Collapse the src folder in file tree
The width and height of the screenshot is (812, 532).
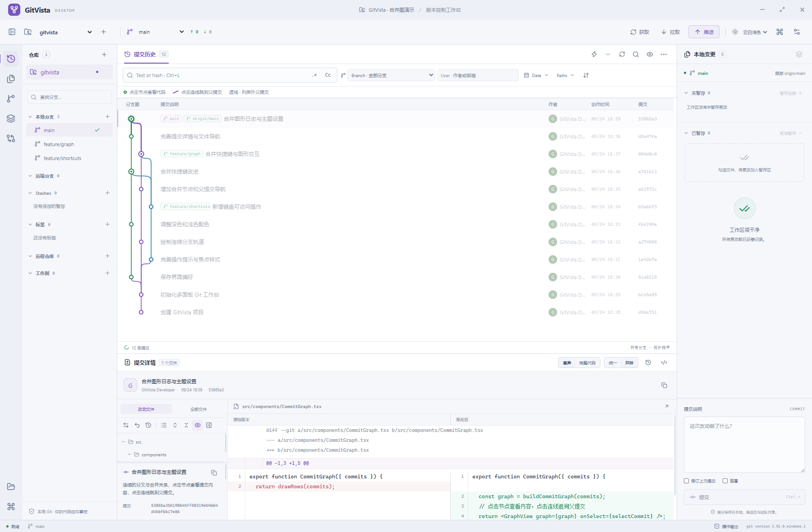coord(124,442)
